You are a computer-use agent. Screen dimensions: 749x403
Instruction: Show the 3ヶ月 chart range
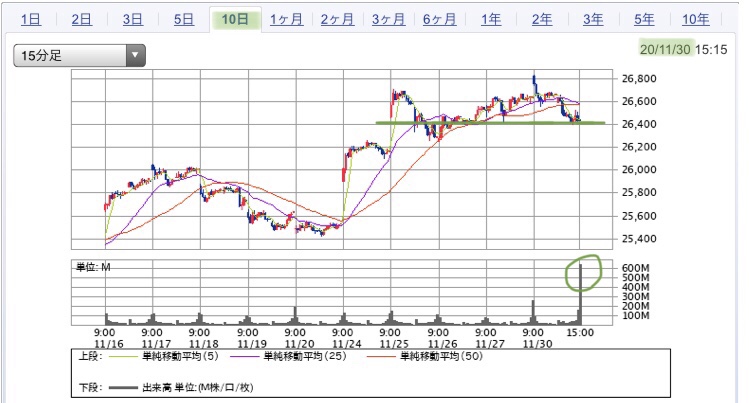pyautogui.click(x=388, y=20)
